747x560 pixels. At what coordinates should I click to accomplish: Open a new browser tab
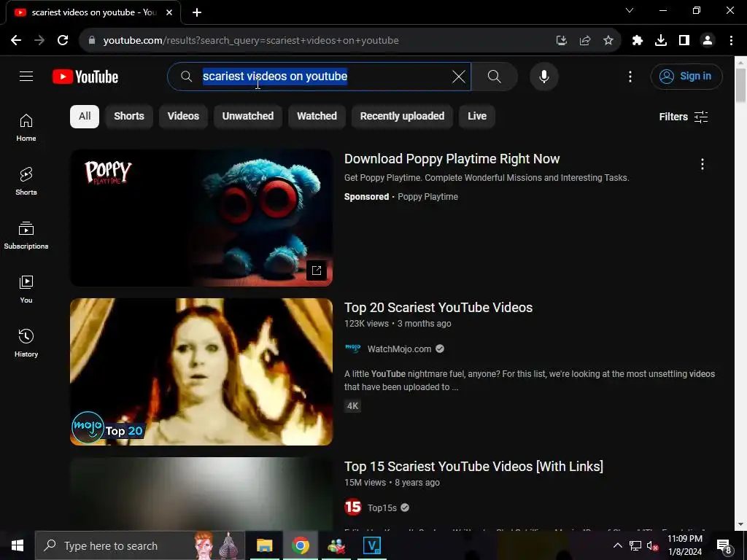click(x=197, y=12)
